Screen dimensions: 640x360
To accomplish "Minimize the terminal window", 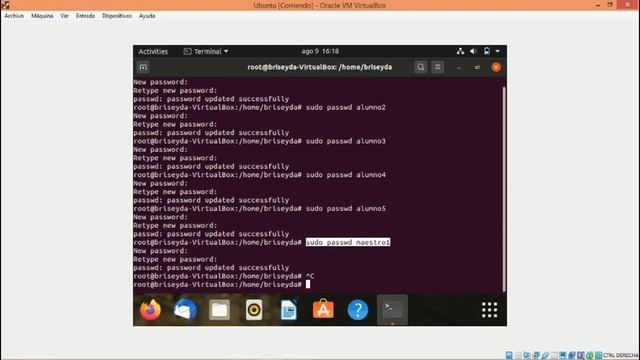I will click(459, 68).
